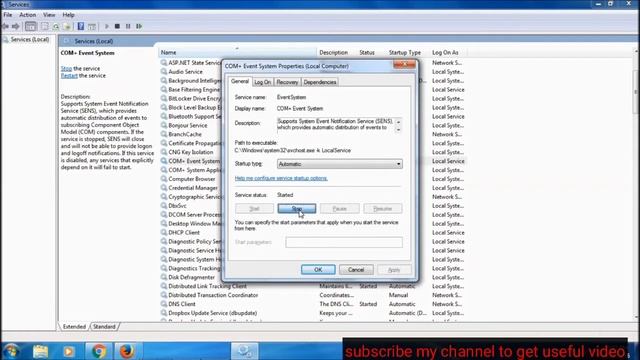
Task: Open the Startup type dropdown
Action: (x=340, y=164)
